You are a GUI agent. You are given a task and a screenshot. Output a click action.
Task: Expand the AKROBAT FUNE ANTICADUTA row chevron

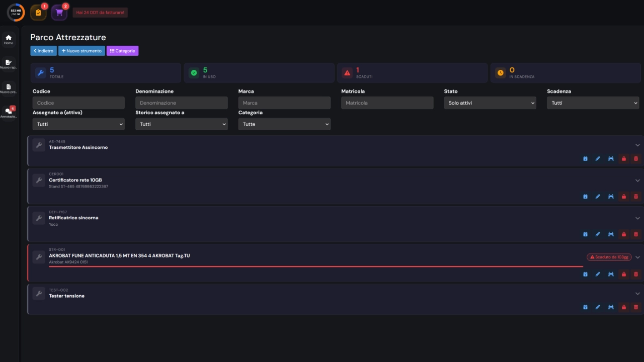pyautogui.click(x=637, y=257)
